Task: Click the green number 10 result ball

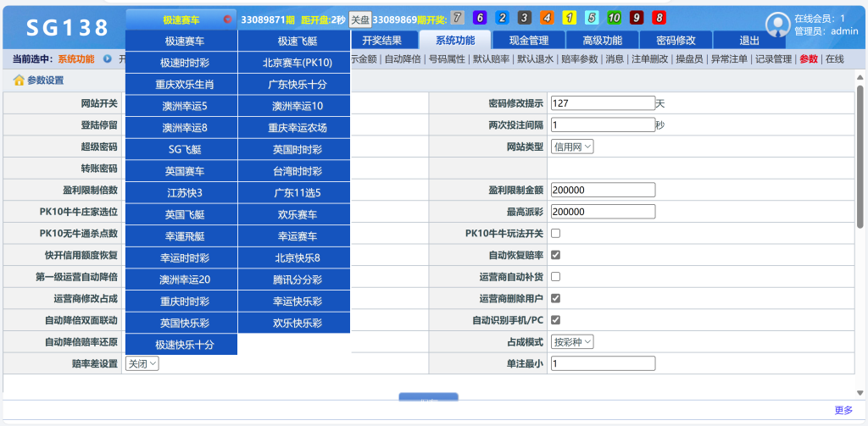Action: pyautogui.click(x=614, y=18)
